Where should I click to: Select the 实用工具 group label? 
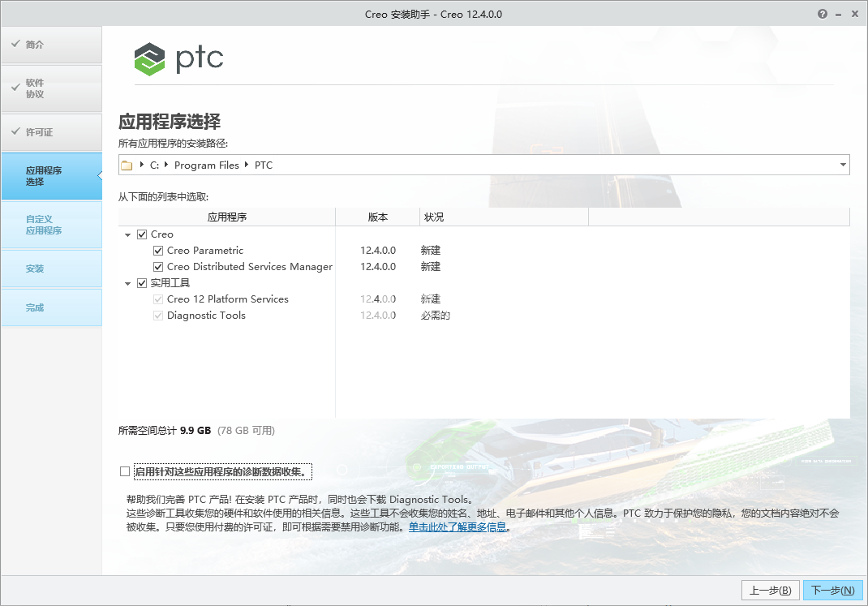(170, 283)
